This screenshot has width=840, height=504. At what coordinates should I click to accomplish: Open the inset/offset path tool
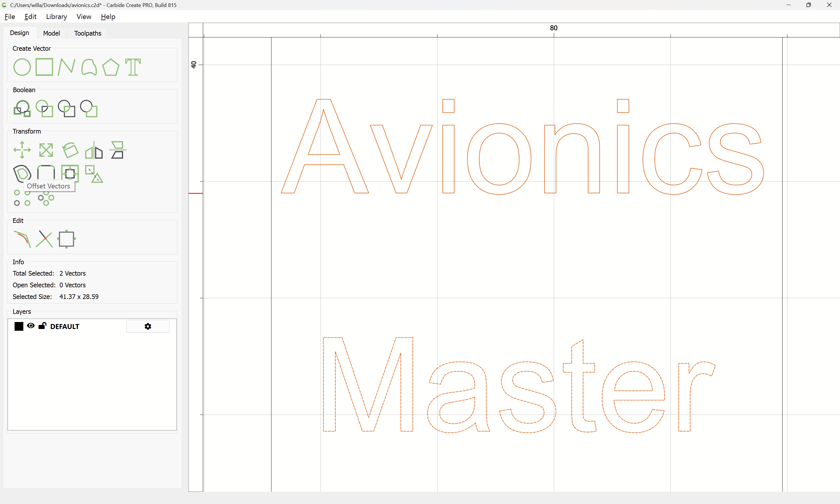click(x=22, y=173)
